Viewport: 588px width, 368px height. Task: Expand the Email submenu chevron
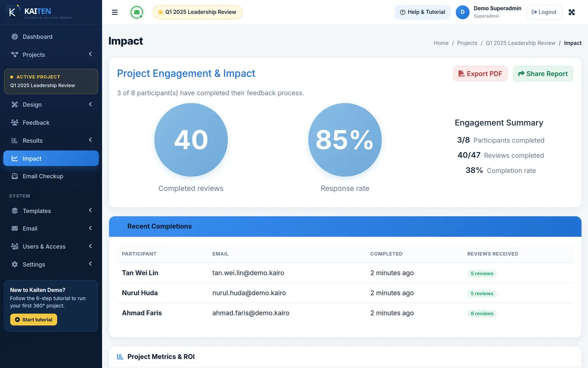90,228
